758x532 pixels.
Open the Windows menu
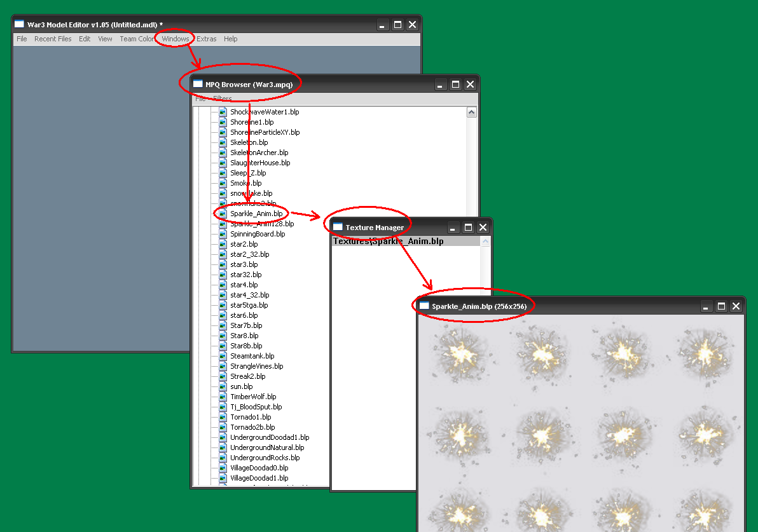click(x=175, y=39)
